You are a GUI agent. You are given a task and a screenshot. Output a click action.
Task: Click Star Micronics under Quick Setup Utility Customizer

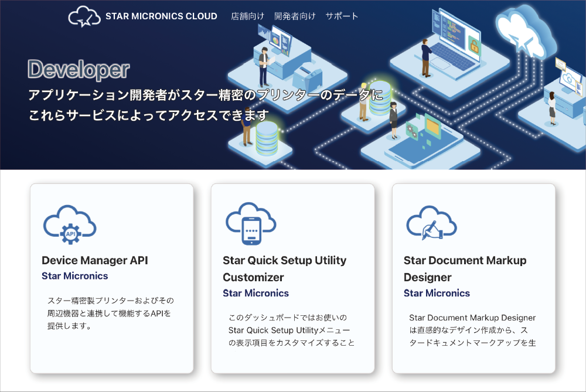click(x=255, y=293)
